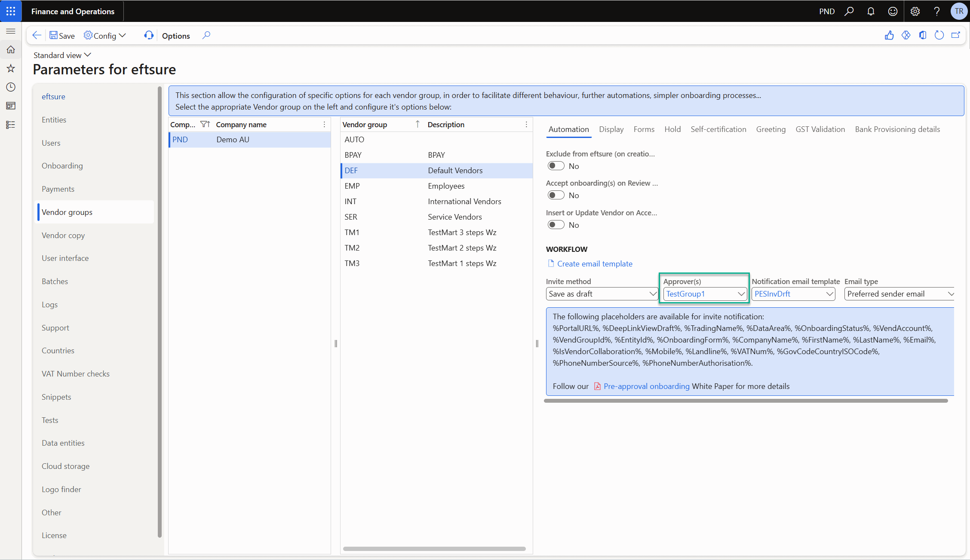Viewport: 970px width, 560px height.
Task: Toggle Insert or Update Vendor switch
Action: pos(556,225)
